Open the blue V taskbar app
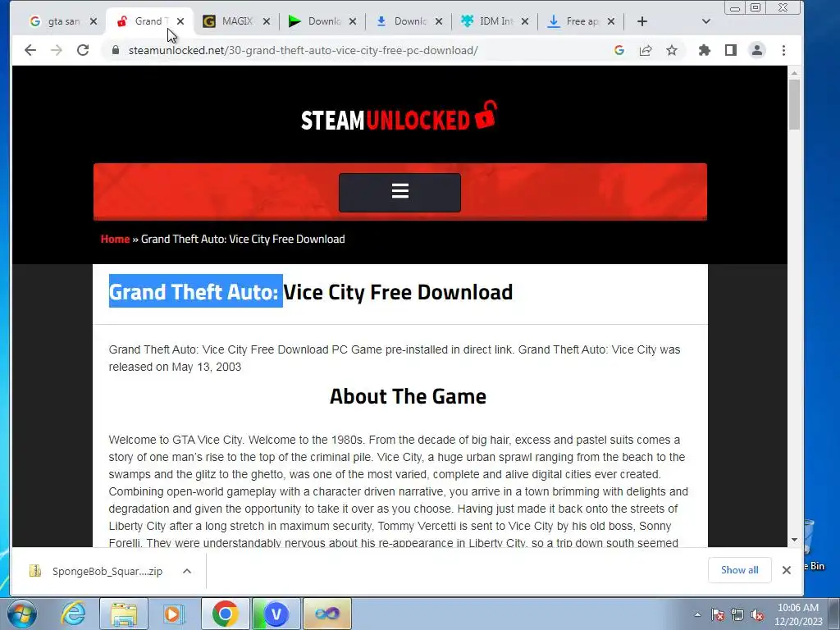This screenshot has height=630, width=840. [276, 614]
